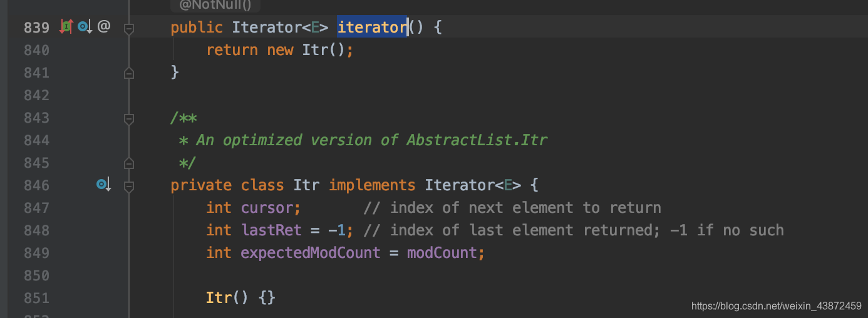Screen dimensions: 868x318
Task: Click the 'Itr()' constructor declaration on line 851
Action: (227, 298)
